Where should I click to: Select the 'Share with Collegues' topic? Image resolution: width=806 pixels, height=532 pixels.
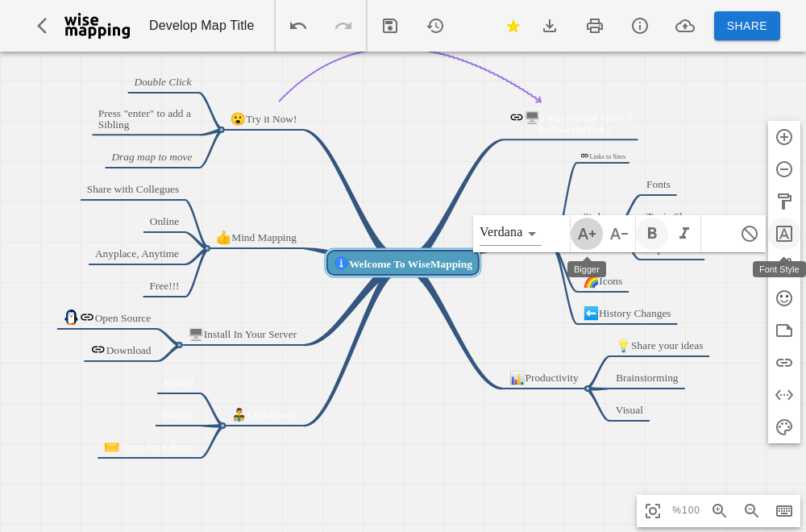click(x=133, y=189)
